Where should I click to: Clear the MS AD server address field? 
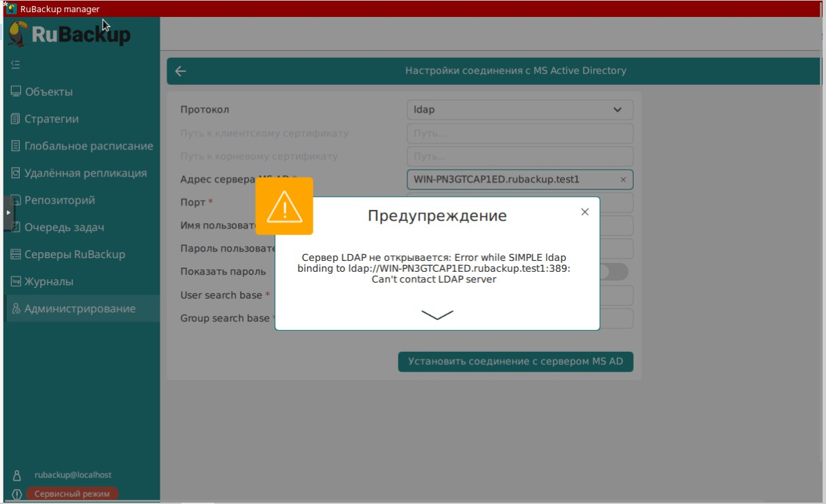[x=623, y=180]
